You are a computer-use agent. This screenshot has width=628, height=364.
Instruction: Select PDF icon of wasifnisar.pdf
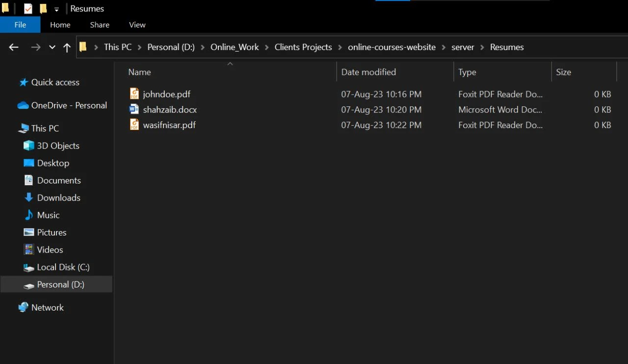pyautogui.click(x=134, y=125)
